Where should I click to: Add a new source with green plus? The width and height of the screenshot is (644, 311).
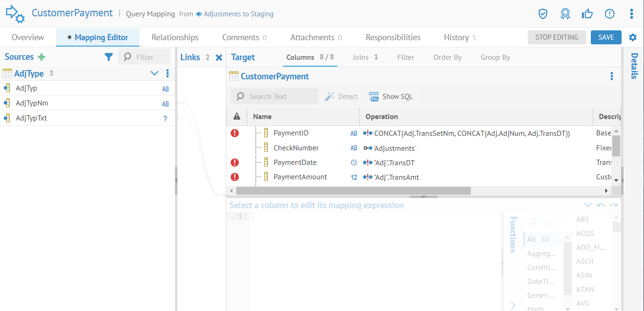42,57
